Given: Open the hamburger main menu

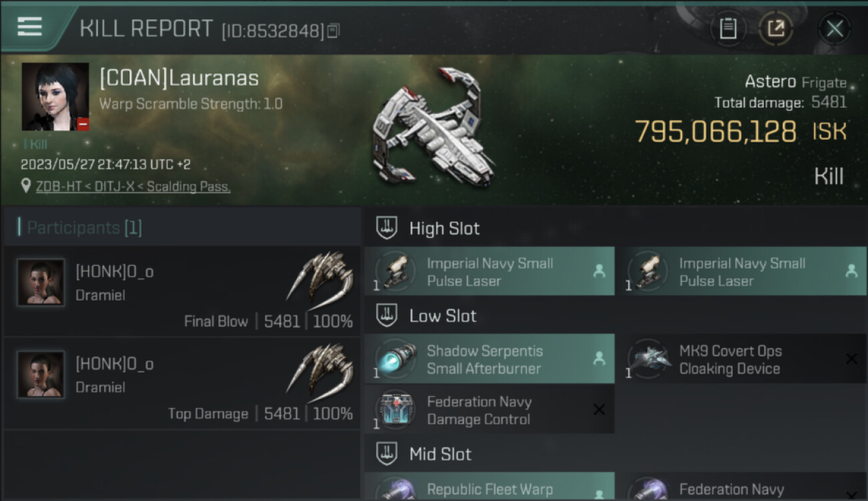Looking at the screenshot, I should [x=30, y=27].
